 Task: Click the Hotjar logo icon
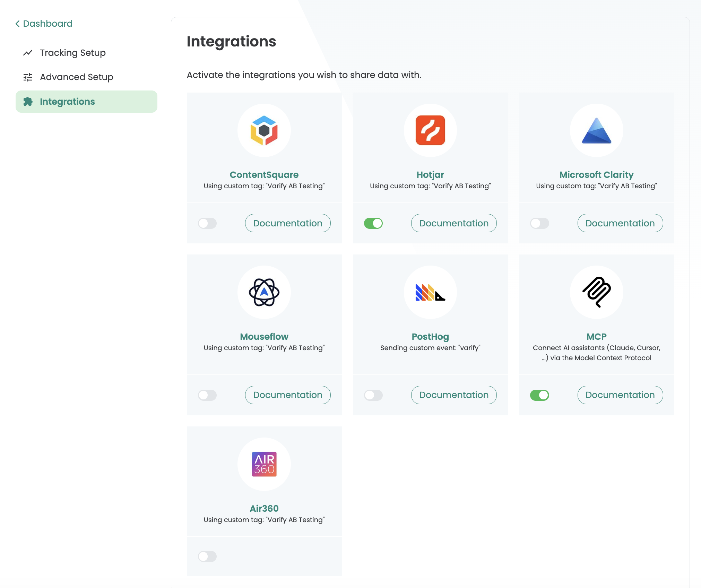(430, 130)
